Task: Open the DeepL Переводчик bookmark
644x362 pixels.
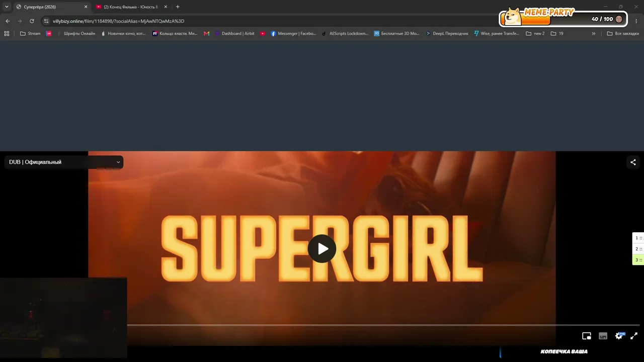Action: pyautogui.click(x=447, y=34)
